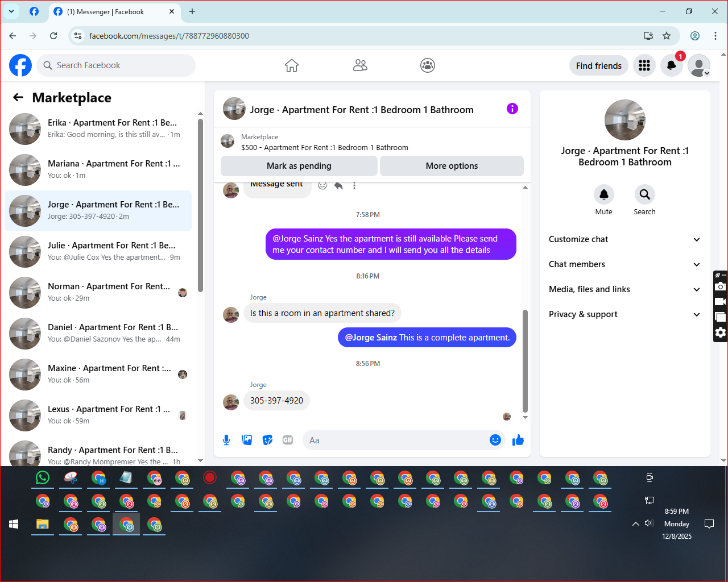Open the account dropdown on the profile avatar
The height and width of the screenshot is (582, 728).
tap(699, 65)
